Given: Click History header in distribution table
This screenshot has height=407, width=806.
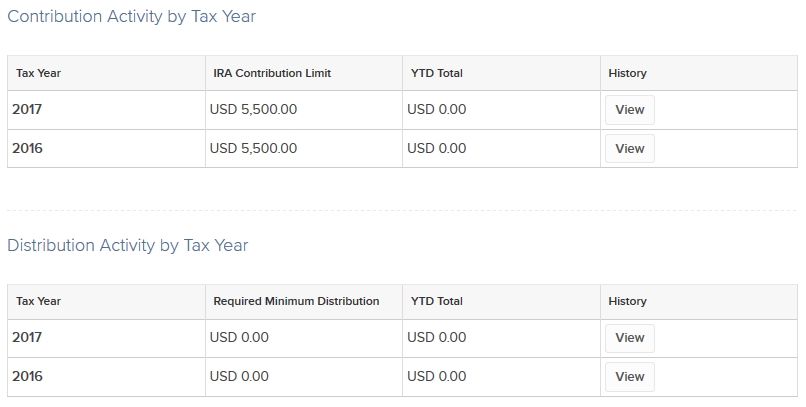Looking at the screenshot, I should 627,301.
